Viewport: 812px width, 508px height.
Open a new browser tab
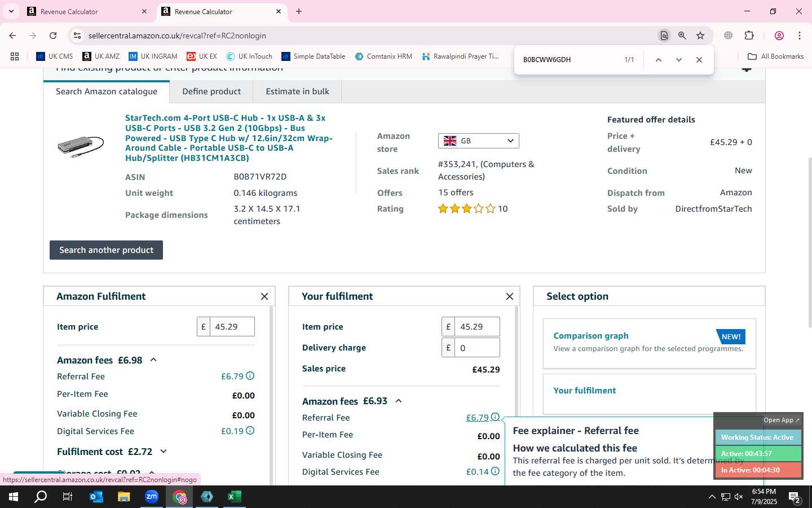[299, 11]
